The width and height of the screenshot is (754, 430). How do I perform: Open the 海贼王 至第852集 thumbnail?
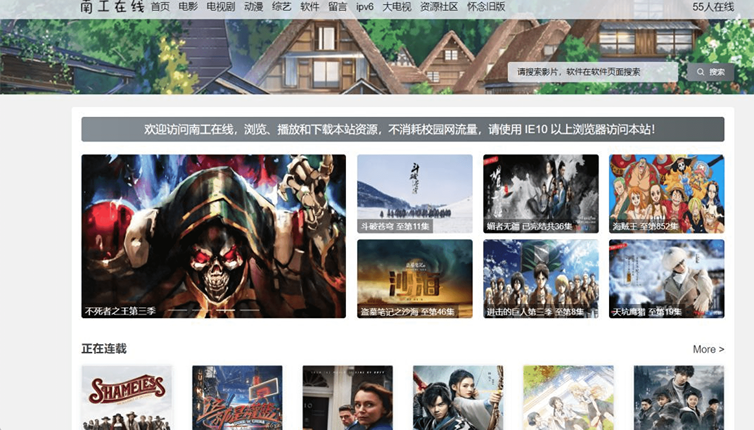click(666, 193)
